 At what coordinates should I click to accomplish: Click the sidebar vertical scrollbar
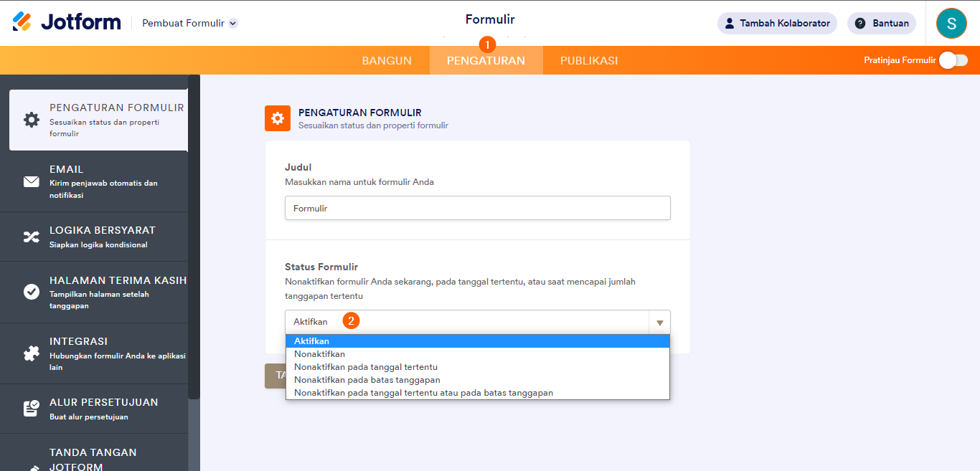[194, 237]
